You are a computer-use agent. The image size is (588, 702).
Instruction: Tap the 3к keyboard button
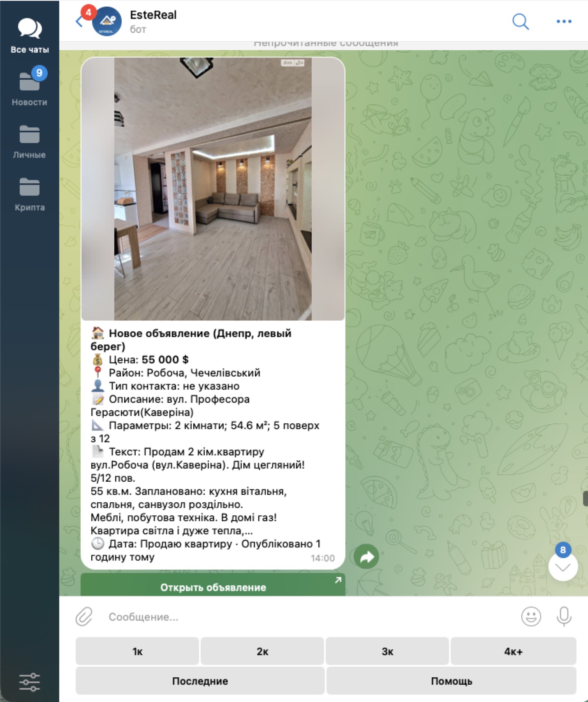tap(387, 651)
